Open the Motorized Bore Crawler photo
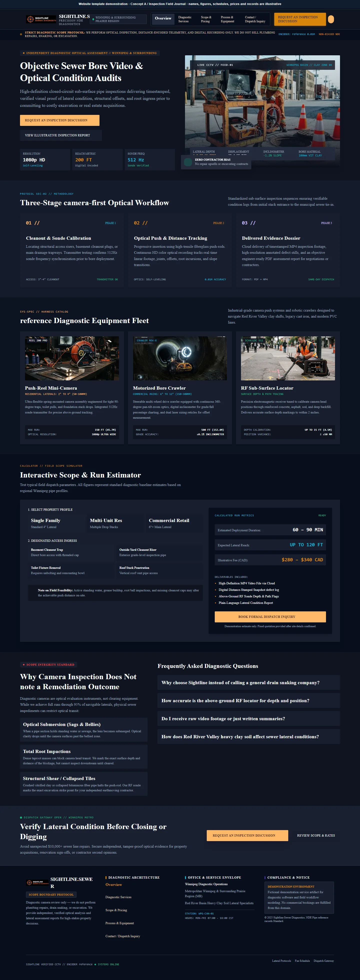The image size is (360, 980). (180, 358)
